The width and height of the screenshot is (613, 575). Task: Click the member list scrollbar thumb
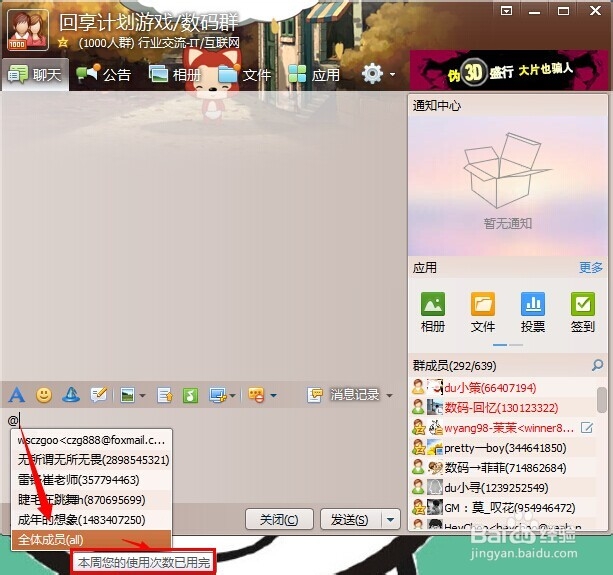pyautogui.click(x=602, y=399)
